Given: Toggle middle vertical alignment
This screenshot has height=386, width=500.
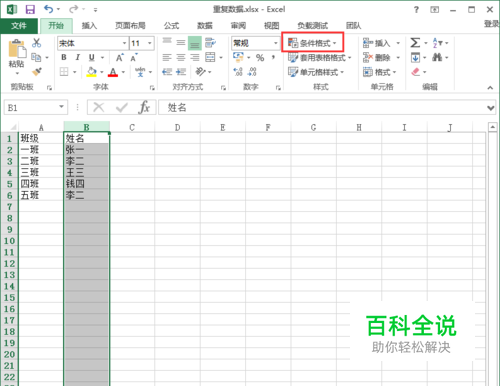Looking at the screenshot, I should [x=181, y=43].
